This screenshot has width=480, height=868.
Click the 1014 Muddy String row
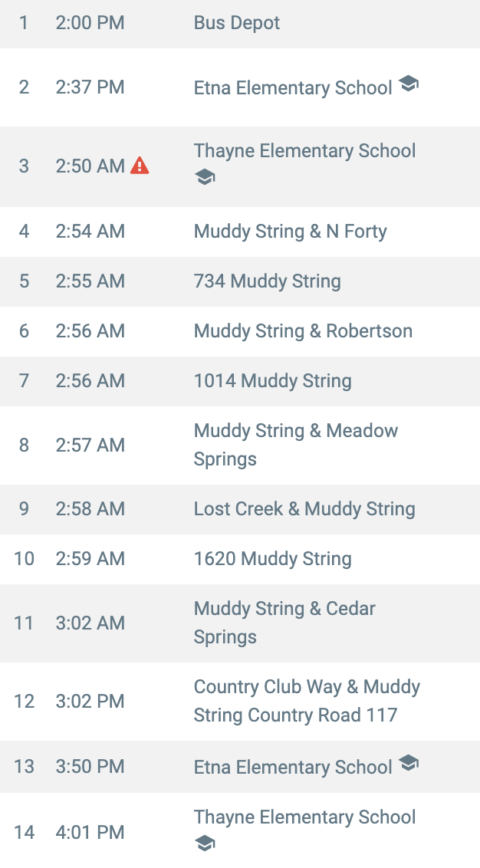(240, 381)
